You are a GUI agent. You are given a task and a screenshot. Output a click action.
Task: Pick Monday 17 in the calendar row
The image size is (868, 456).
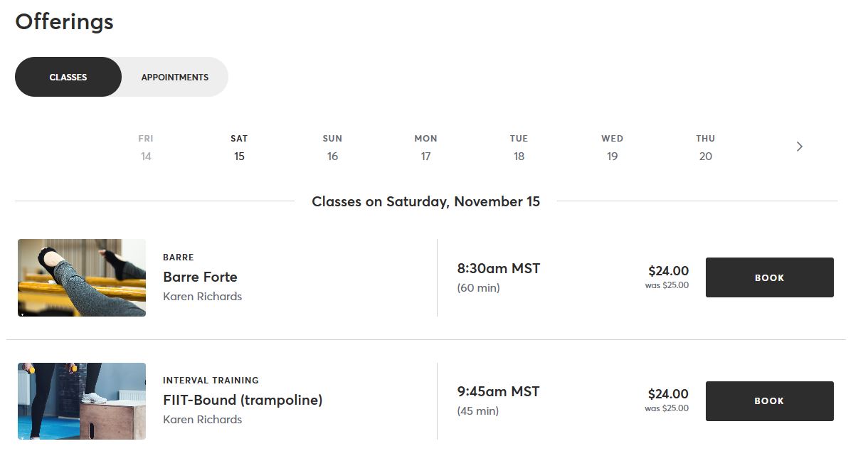click(425, 147)
